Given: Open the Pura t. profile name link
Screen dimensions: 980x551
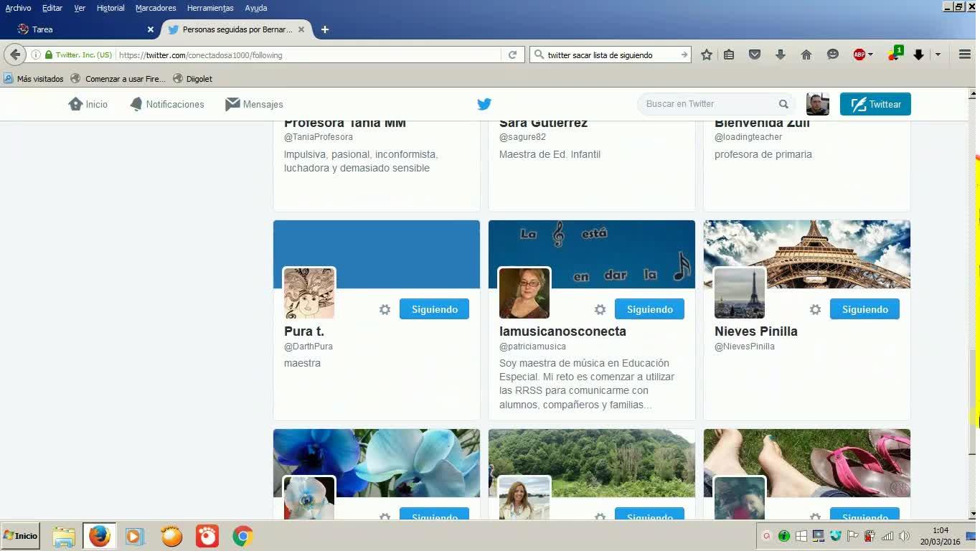Looking at the screenshot, I should [304, 331].
